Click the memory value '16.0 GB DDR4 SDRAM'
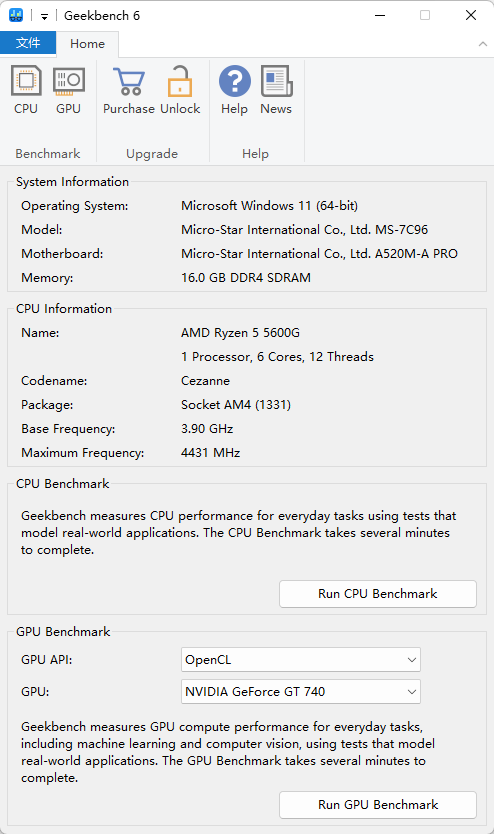Viewport: 494px width, 834px height. pyautogui.click(x=246, y=278)
